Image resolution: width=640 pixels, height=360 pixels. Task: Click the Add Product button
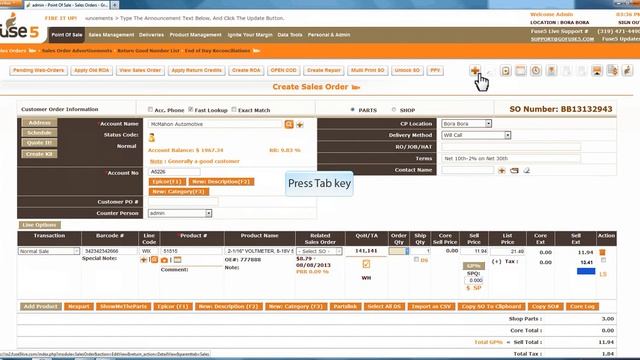click(40, 307)
